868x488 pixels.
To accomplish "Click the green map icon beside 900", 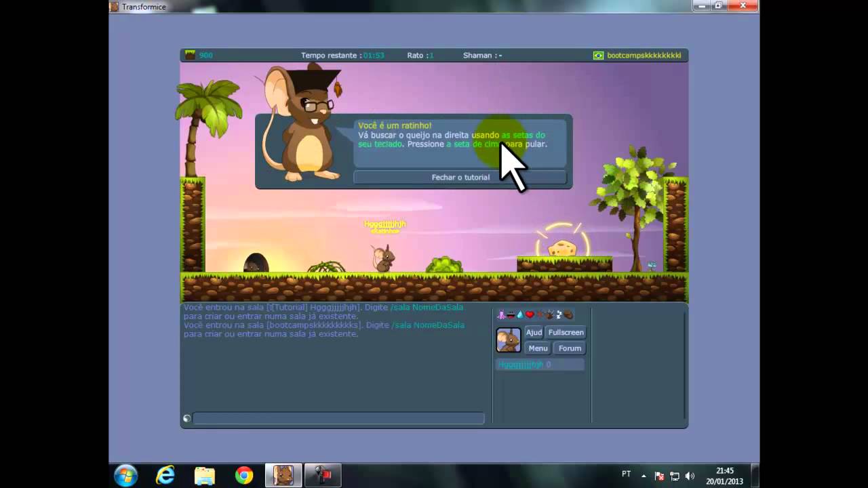I will click(x=191, y=55).
